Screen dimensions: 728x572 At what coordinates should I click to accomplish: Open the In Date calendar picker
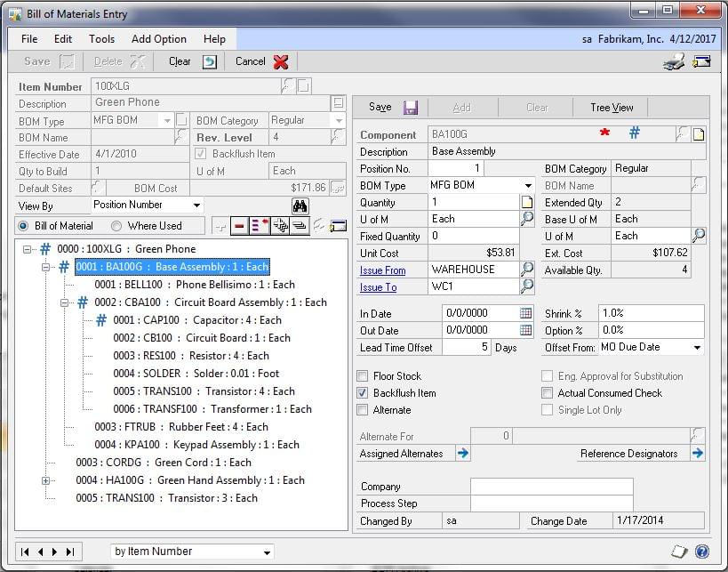tap(526, 314)
